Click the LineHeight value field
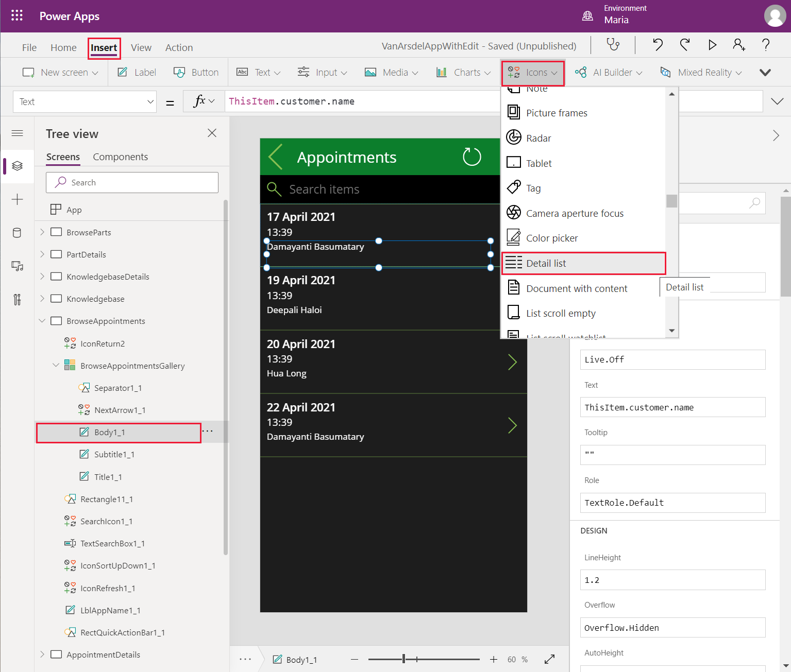Image resolution: width=791 pixels, height=672 pixels. click(x=672, y=580)
